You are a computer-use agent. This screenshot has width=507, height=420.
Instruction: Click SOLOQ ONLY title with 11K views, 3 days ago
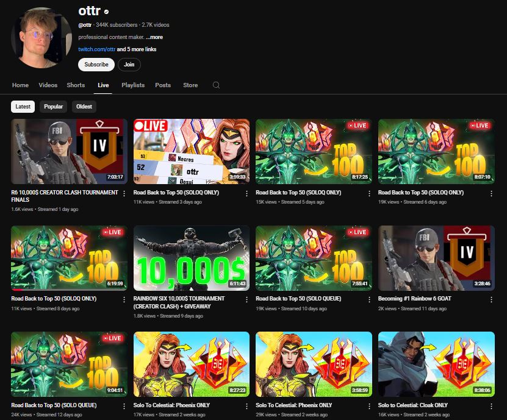pyautogui.click(x=176, y=193)
